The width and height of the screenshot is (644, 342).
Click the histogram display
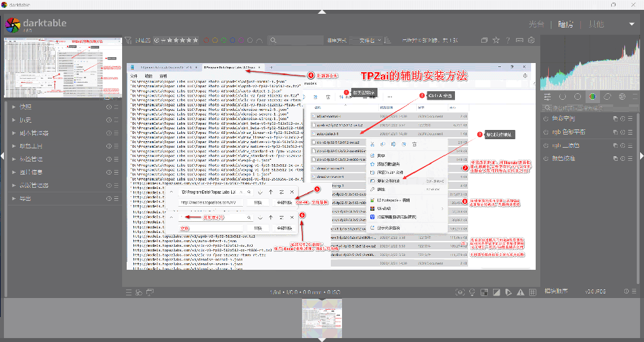590,63
